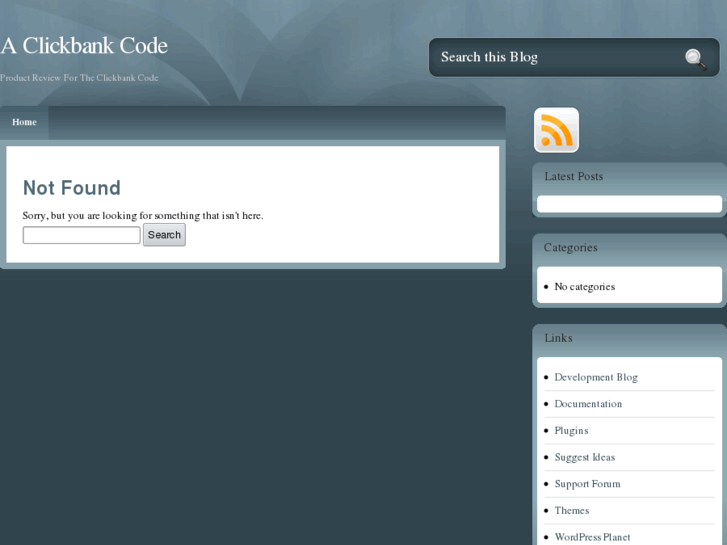Open the WordPress Planet link
Viewport: 727px width, 545px height.
[x=592, y=537]
